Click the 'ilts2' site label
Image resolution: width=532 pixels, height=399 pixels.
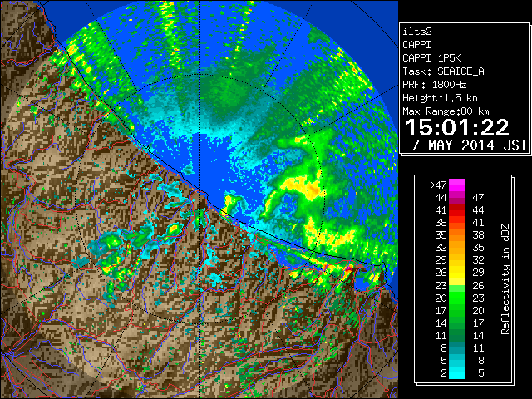[x=417, y=32]
